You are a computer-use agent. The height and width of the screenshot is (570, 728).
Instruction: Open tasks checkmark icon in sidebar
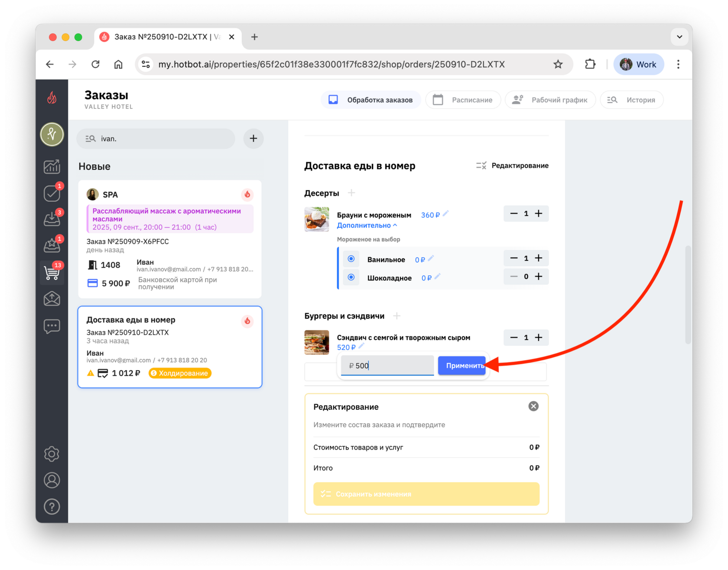coord(52,193)
